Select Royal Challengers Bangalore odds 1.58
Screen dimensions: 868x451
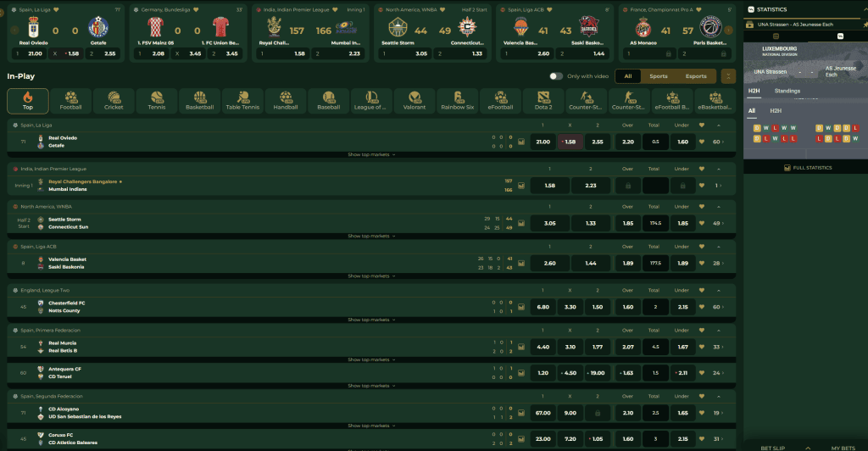(549, 186)
